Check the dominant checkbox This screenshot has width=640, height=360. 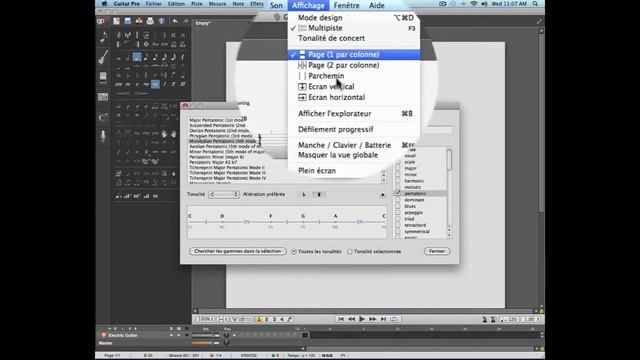[398, 200]
